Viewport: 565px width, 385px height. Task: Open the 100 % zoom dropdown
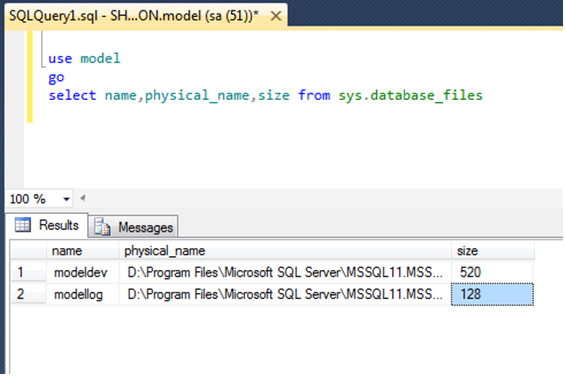point(66,199)
